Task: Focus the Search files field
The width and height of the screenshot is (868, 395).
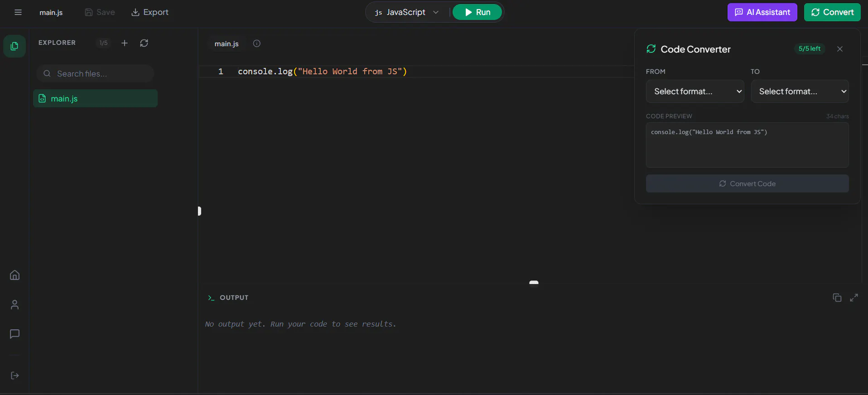Action: click(x=95, y=73)
